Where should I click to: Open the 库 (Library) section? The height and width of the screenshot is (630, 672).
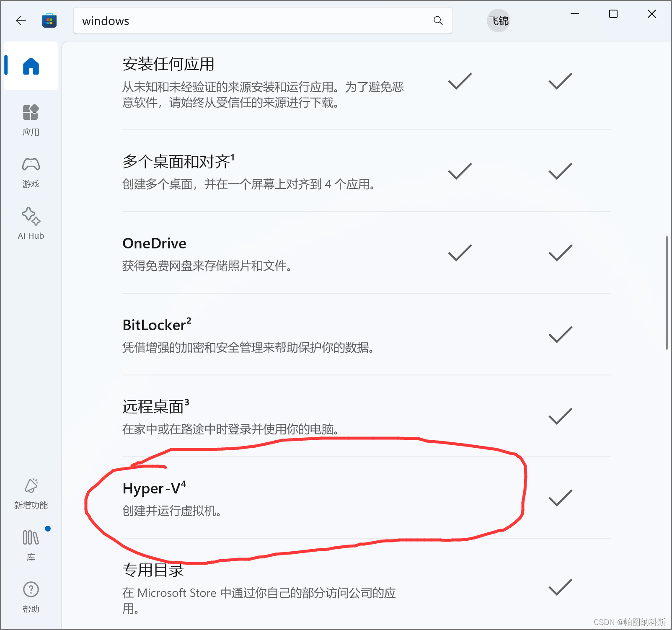pyautogui.click(x=31, y=545)
